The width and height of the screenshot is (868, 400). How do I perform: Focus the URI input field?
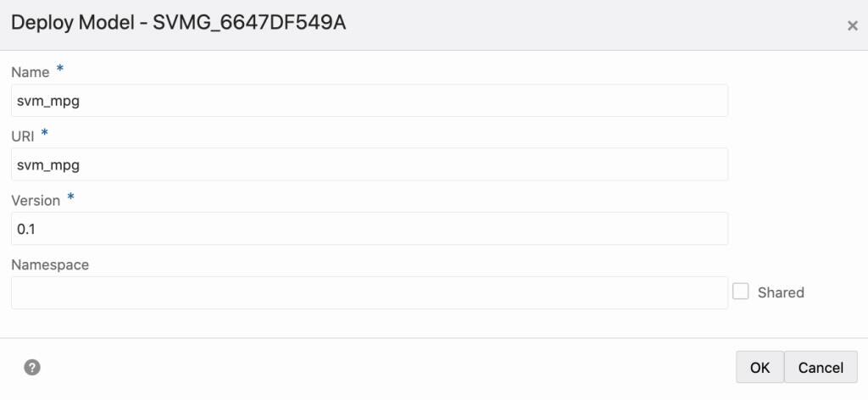[370, 164]
